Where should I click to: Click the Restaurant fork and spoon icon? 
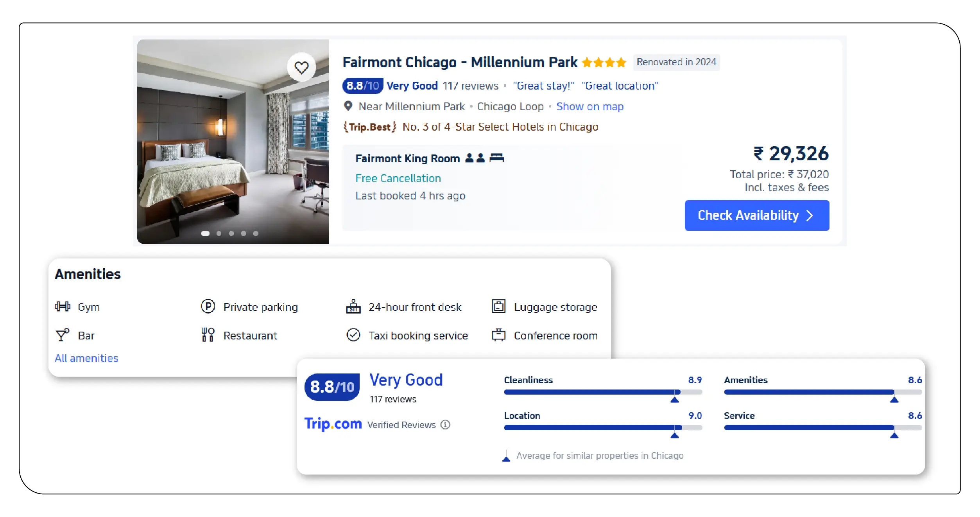point(208,335)
